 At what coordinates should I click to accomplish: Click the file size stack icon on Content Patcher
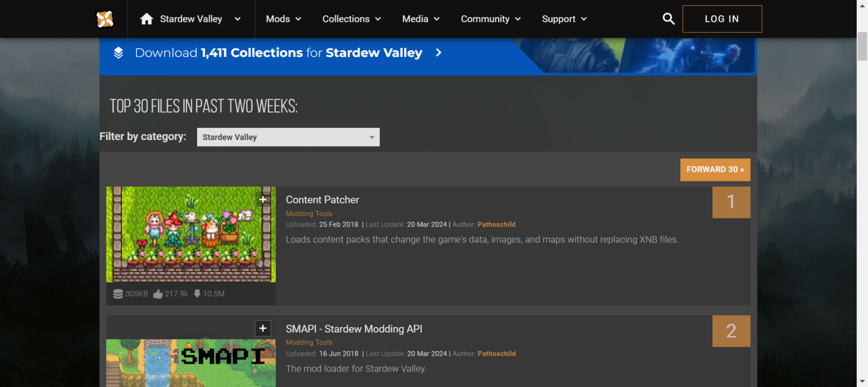(118, 294)
